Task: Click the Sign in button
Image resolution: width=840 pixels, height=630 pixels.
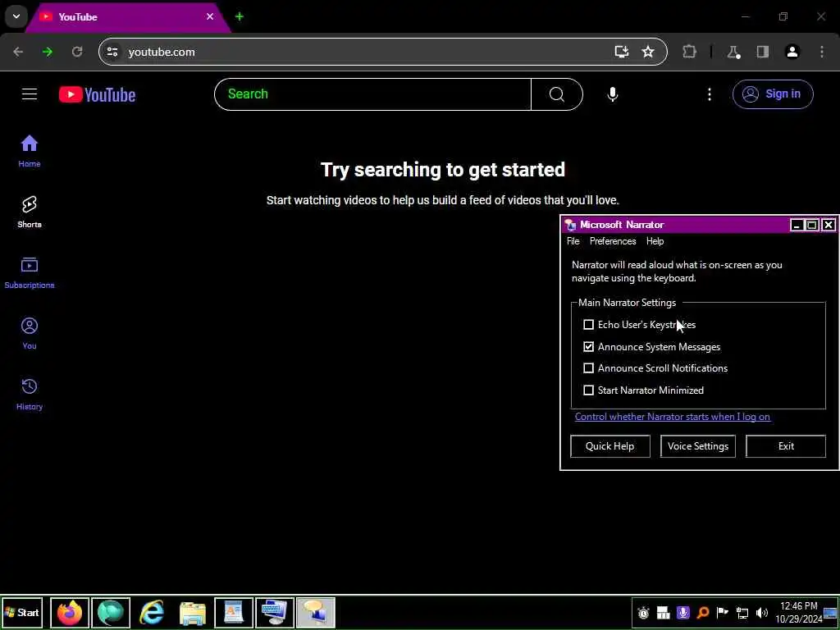Action: (773, 94)
